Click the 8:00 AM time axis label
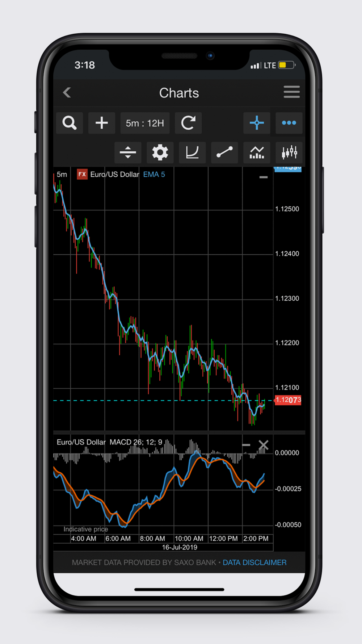The image size is (362, 644). point(152,539)
